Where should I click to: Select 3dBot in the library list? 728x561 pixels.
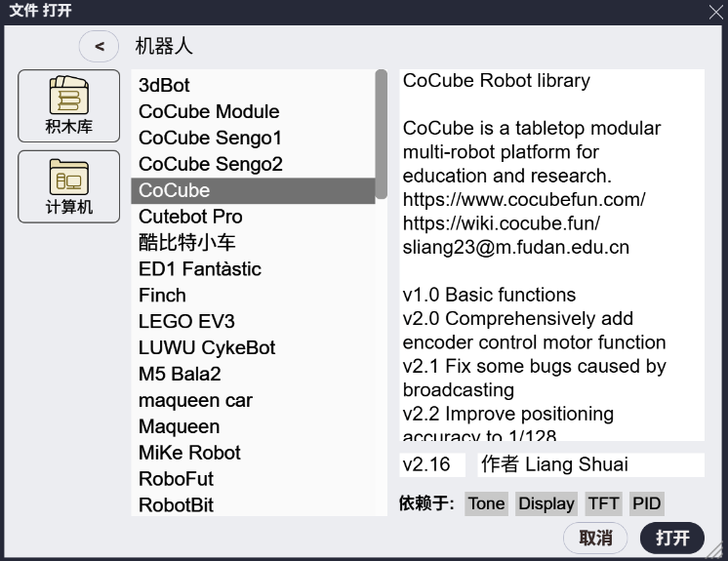[x=164, y=86]
